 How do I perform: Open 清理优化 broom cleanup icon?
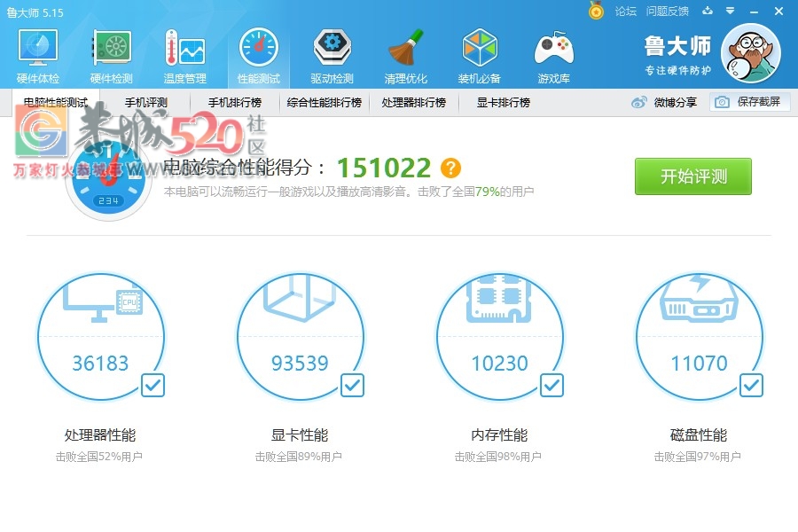405,55
